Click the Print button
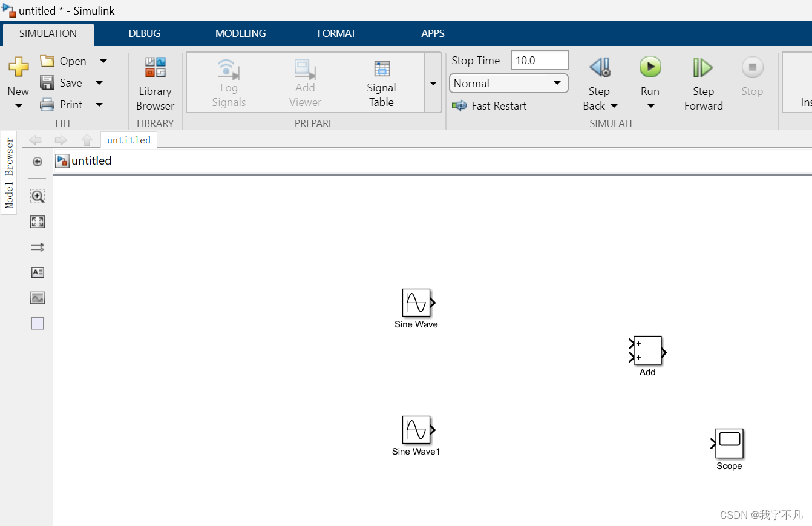Screen dimensions: 812x526 [x=61, y=105]
